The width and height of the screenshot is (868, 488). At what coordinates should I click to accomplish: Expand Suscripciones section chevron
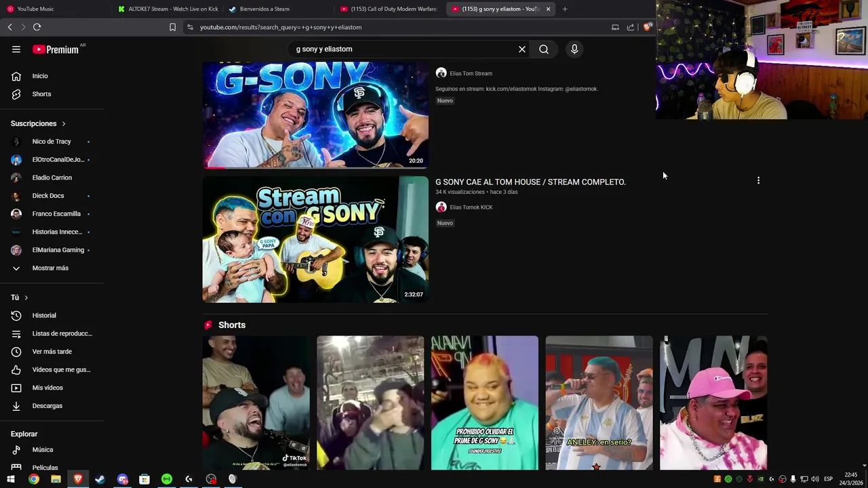click(x=64, y=124)
